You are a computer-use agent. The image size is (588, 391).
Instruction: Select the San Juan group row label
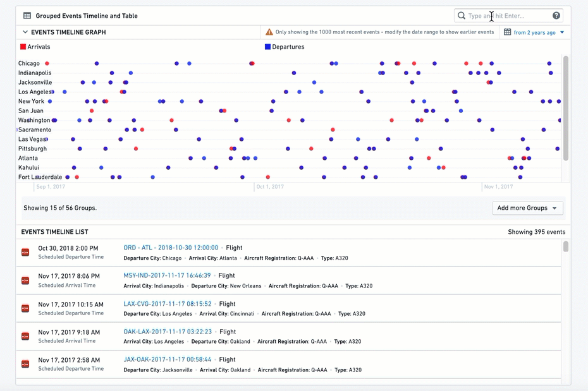[x=31, y=111]
